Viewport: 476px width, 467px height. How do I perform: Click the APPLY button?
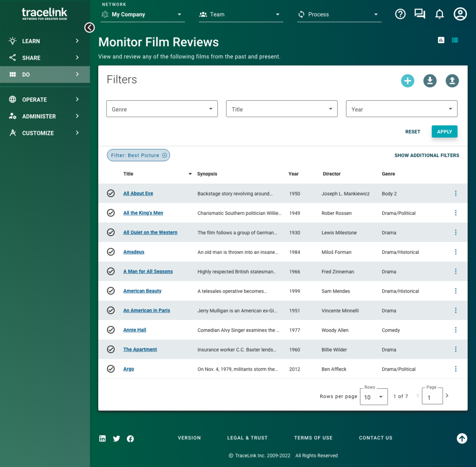444,131
